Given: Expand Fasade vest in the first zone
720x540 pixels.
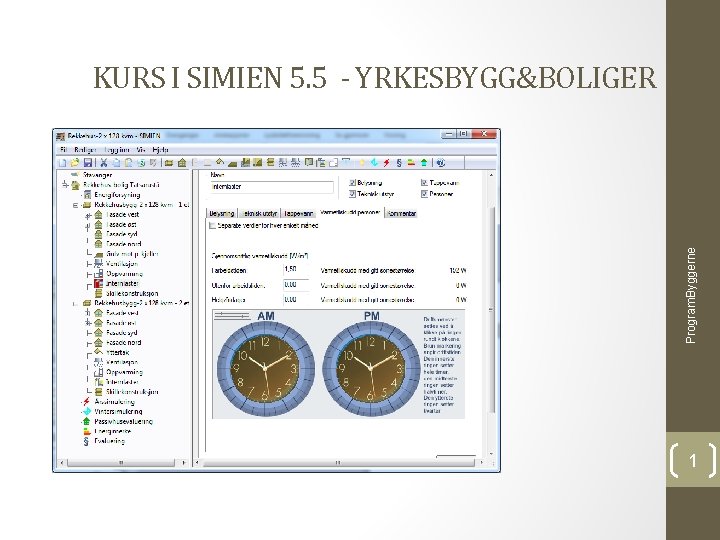Looking at the screenshot, I should pos(88,215).
